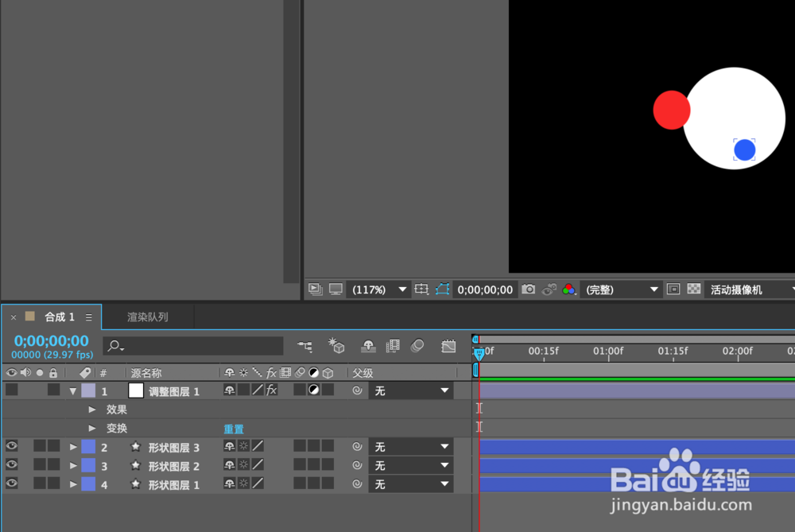The image size is (795, 532).
Task: Click the magnifier icon in timeline search
Action: (115, 347)
